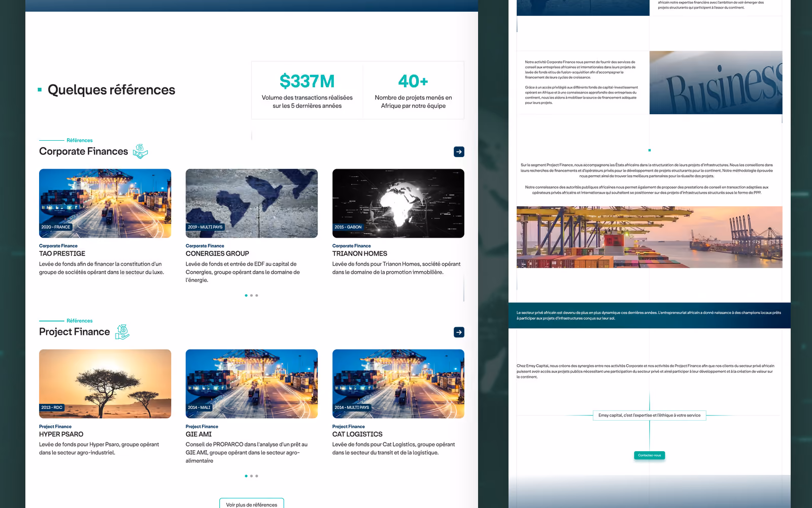Click the container port banner in right page
Screen dimensions: 812x508
(650, 237)
